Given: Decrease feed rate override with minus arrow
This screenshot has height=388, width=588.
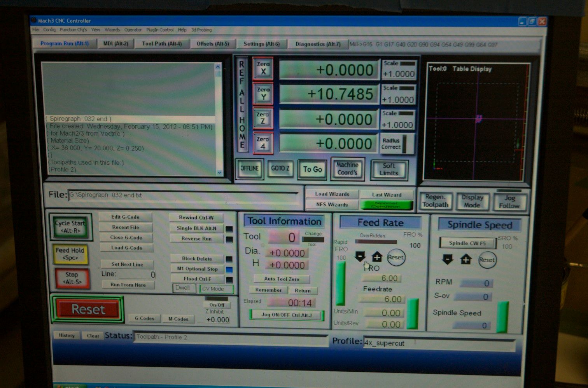Looking at the screenshot, I should pyautogui.click(x=360, y=256).
